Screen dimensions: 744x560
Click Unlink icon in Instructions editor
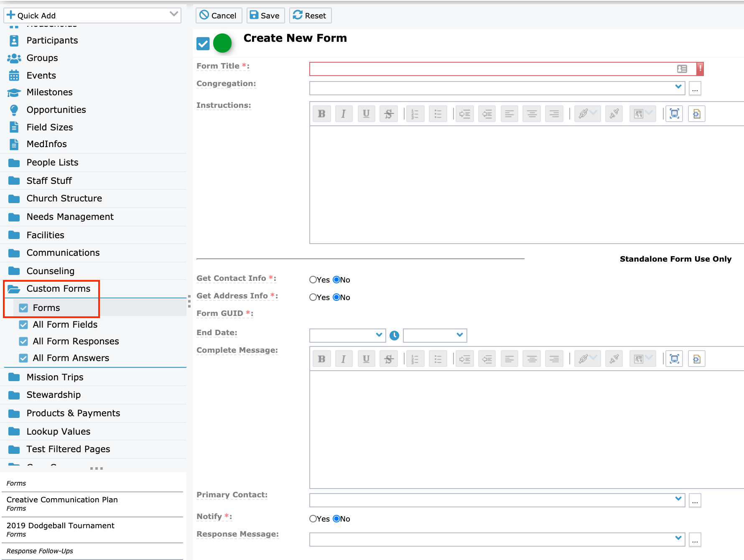point(614,114)
